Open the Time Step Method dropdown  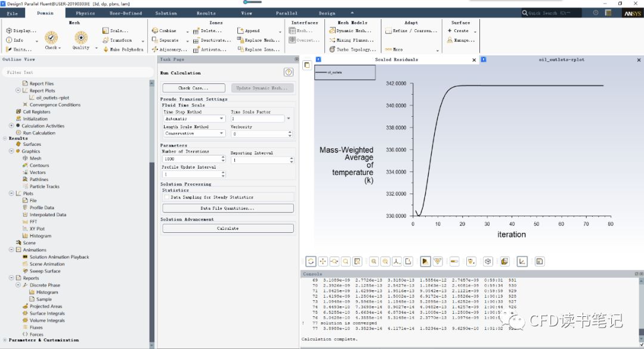pyautogui.click(x=194, y=119)
